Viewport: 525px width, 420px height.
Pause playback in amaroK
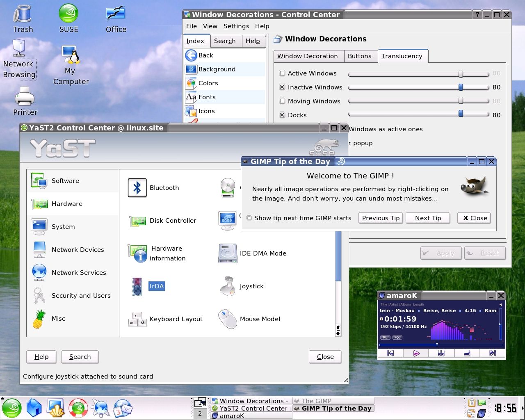(441, 353)
